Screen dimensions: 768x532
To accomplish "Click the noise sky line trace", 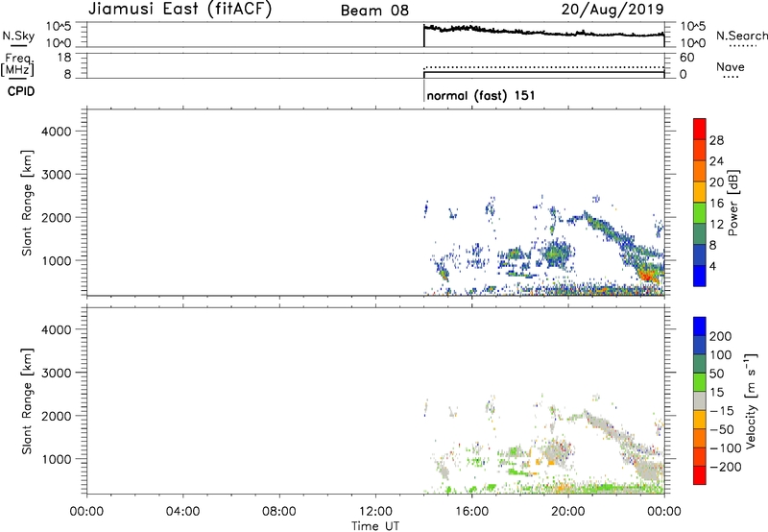I will 543,32.
